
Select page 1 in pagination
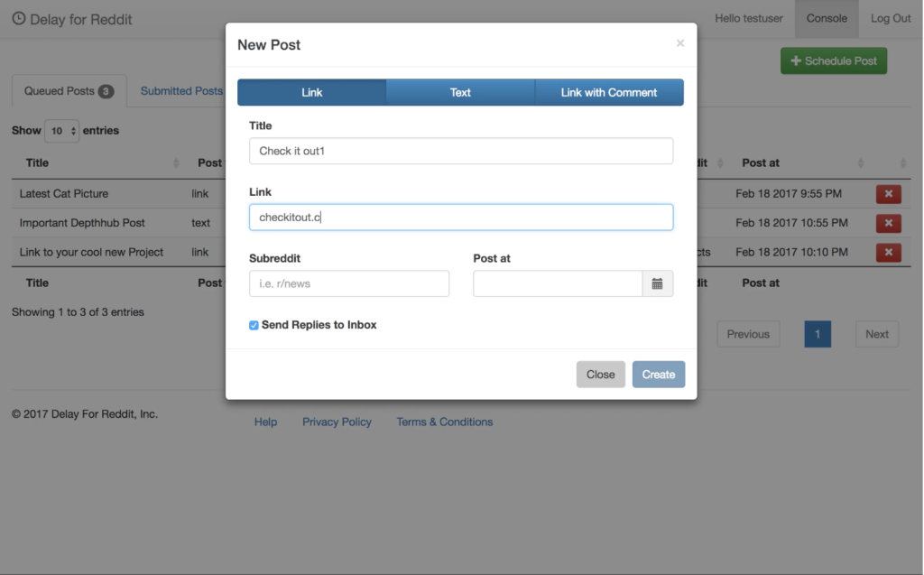click(818, 334)
